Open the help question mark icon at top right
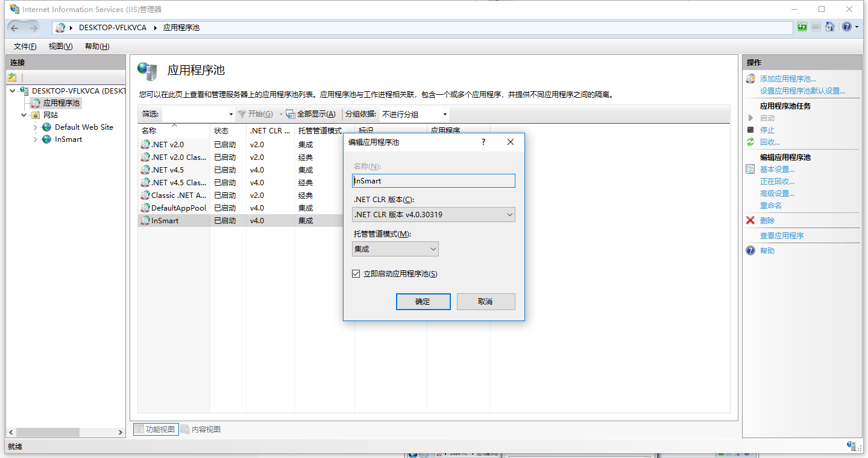868x458 pixels. pos(846,27)
